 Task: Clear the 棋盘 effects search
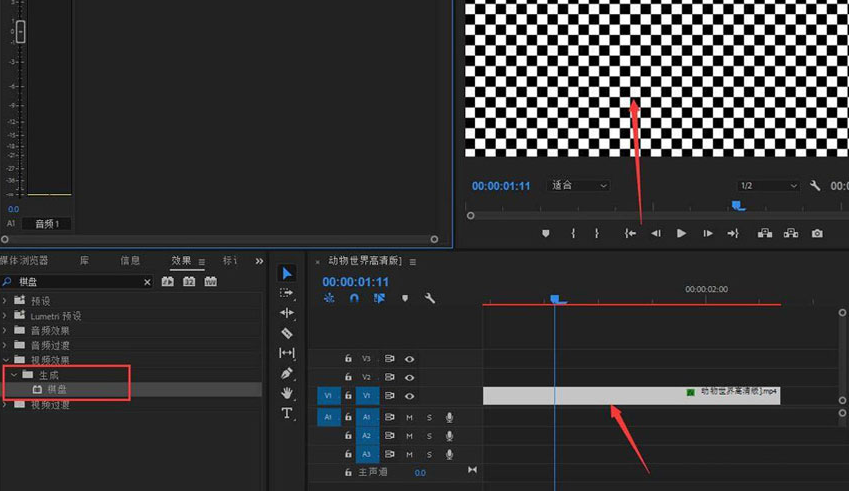(147, 282)
